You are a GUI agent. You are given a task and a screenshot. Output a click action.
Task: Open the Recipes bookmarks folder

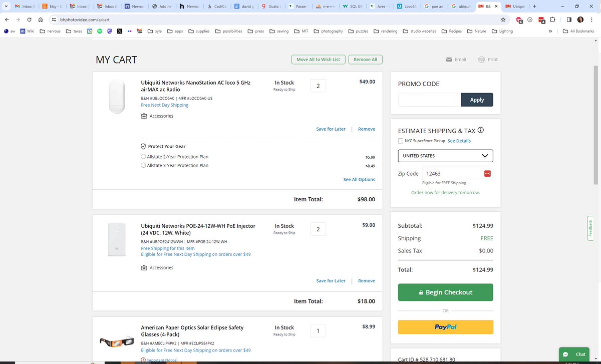point(452,31)
